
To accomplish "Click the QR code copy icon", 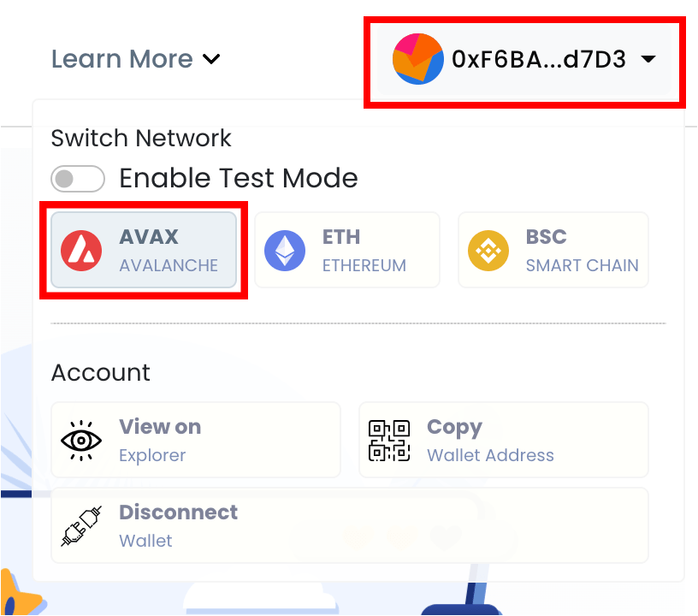I will (x=388, y=440).
